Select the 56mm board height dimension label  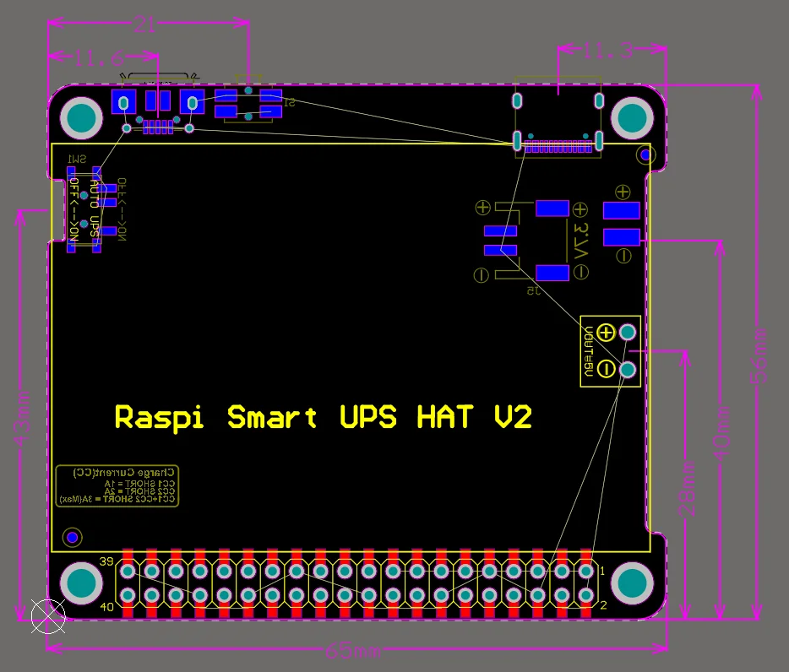759,355
